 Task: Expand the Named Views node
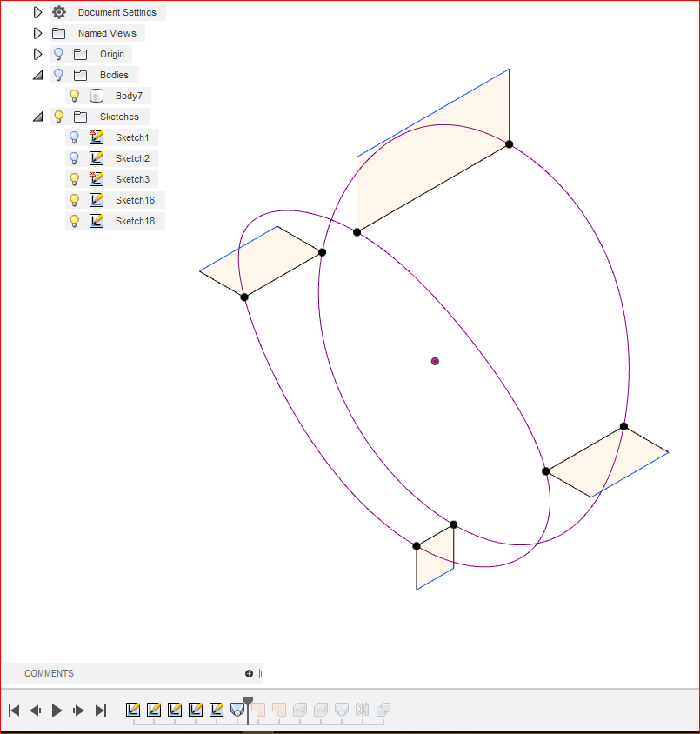38,33
